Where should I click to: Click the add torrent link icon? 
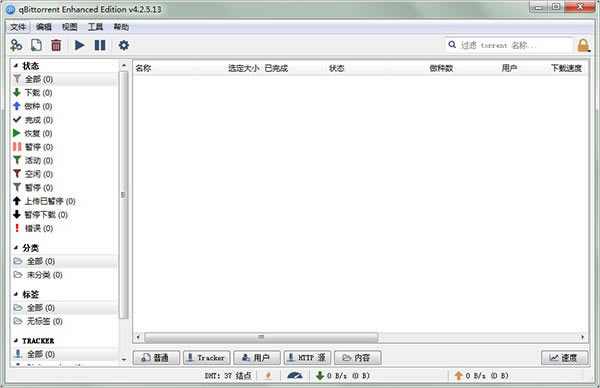[x=16, y=45]
